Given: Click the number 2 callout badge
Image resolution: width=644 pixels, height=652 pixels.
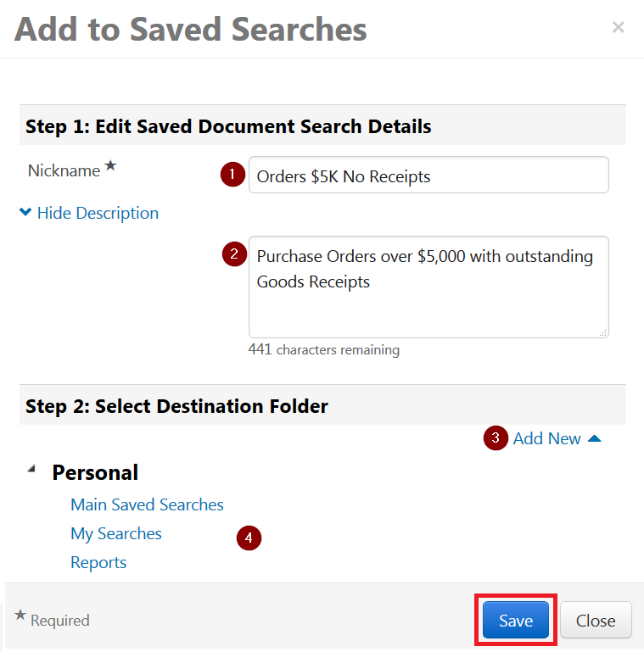Looking at the screenshot, I should [x=233, y=254].
